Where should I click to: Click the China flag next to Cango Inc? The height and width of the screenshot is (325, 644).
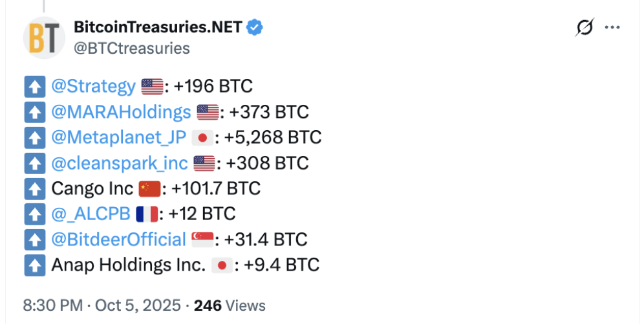tap(149, 189)
